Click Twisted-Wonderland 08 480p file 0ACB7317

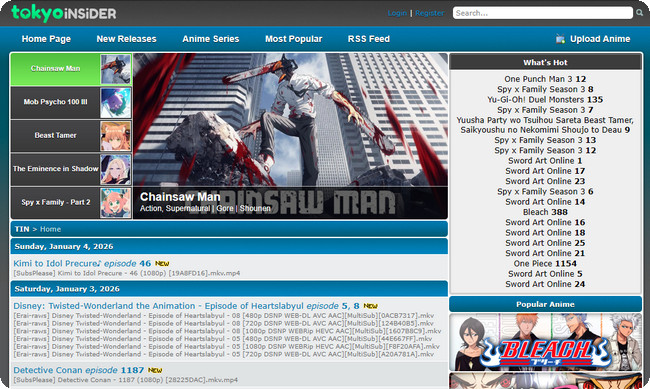coord(224,316)
